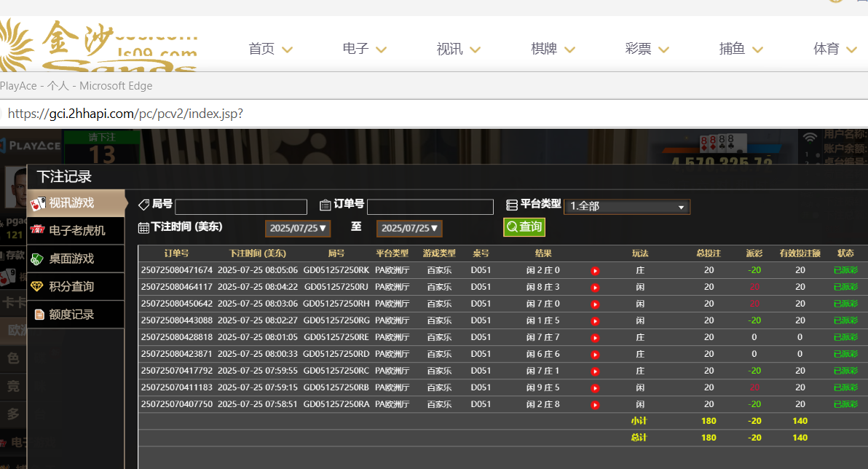Click the browser address bar URL
Screen dimensions: 868x469
point(124,114)
